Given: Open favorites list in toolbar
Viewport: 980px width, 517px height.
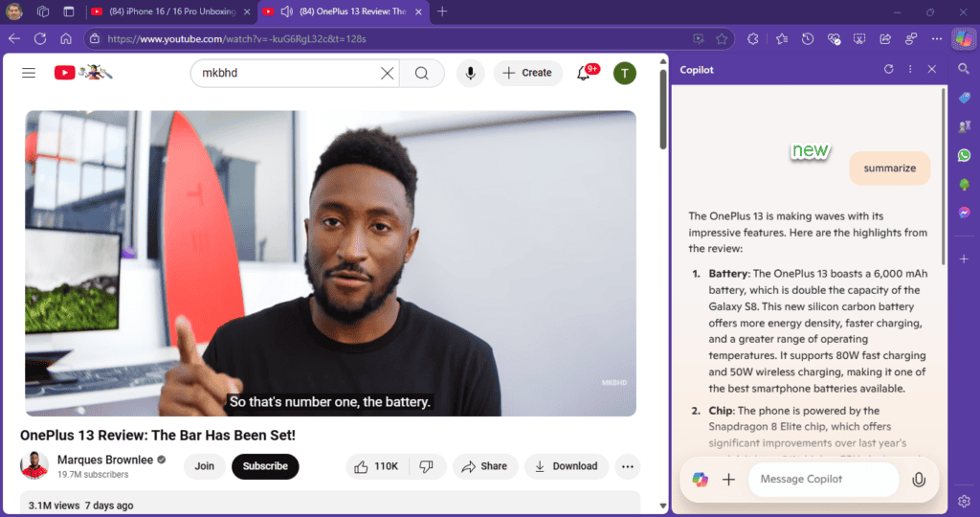Looking at the screenshot, I should (x=782, y=38).
